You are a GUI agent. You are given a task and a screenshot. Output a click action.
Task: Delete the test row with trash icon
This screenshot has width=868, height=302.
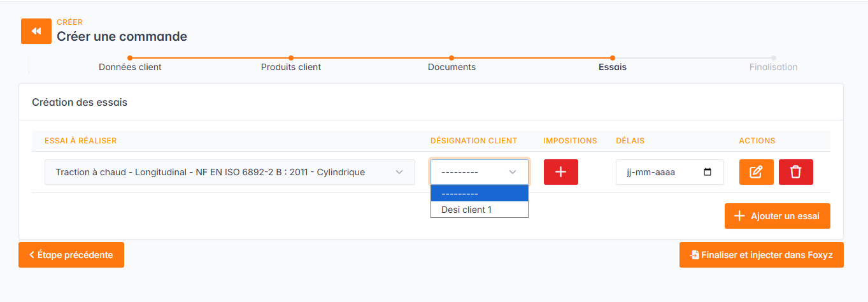pos(795,172)
